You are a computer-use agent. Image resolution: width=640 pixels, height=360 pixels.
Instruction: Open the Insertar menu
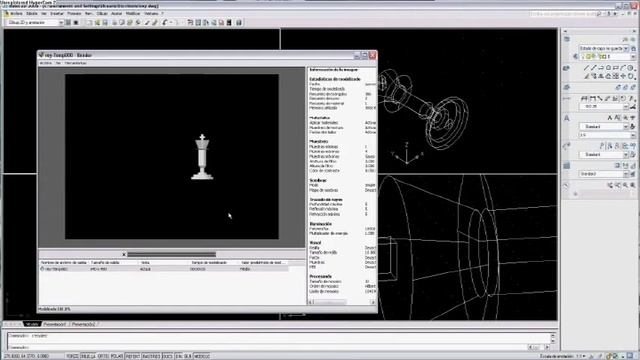click(x=57, y=13)
